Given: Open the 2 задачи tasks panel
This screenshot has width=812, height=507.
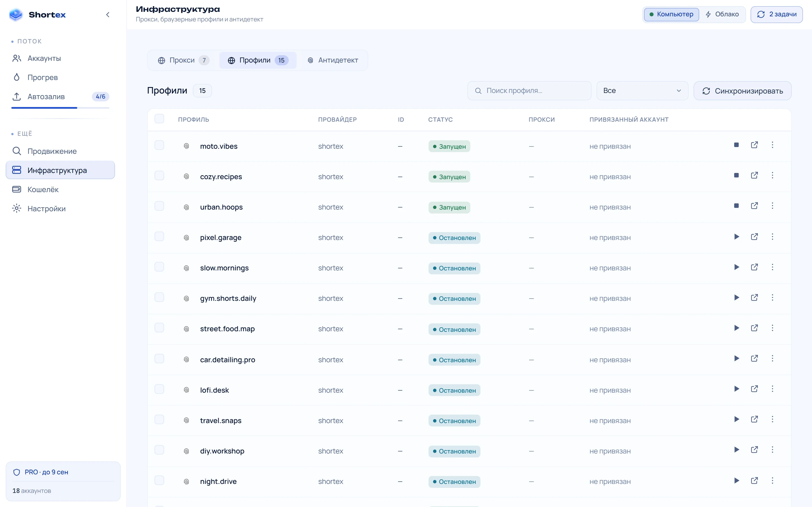Looking at the screenshot, I should pos(776,14).
